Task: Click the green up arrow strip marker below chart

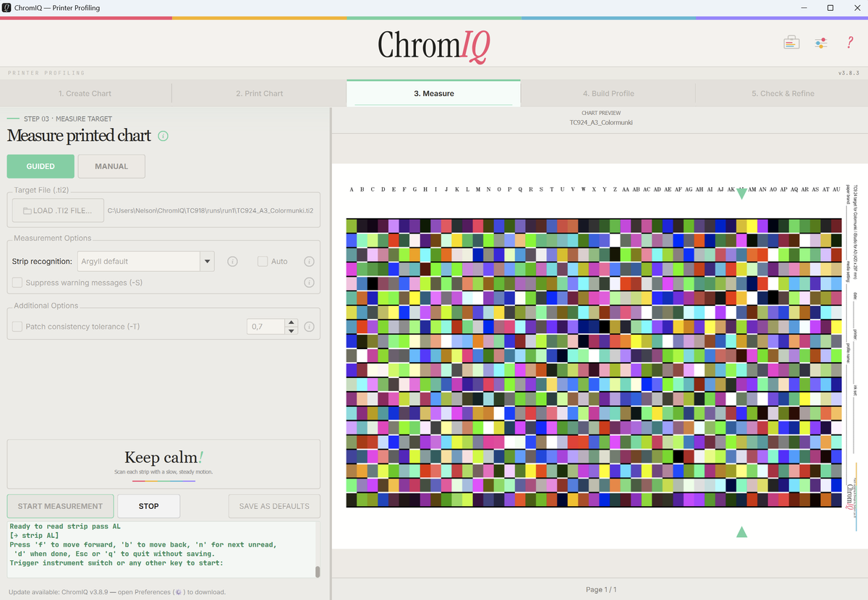Action: [x=741, y=532]
